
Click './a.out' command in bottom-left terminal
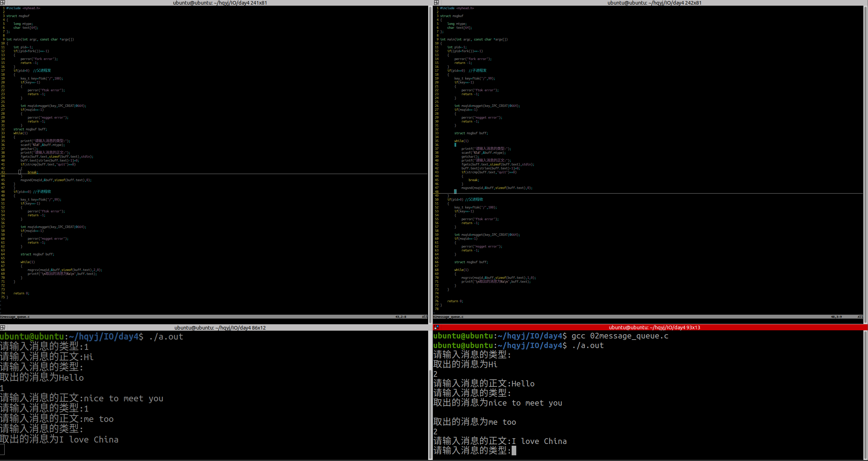tap(166, 337)
